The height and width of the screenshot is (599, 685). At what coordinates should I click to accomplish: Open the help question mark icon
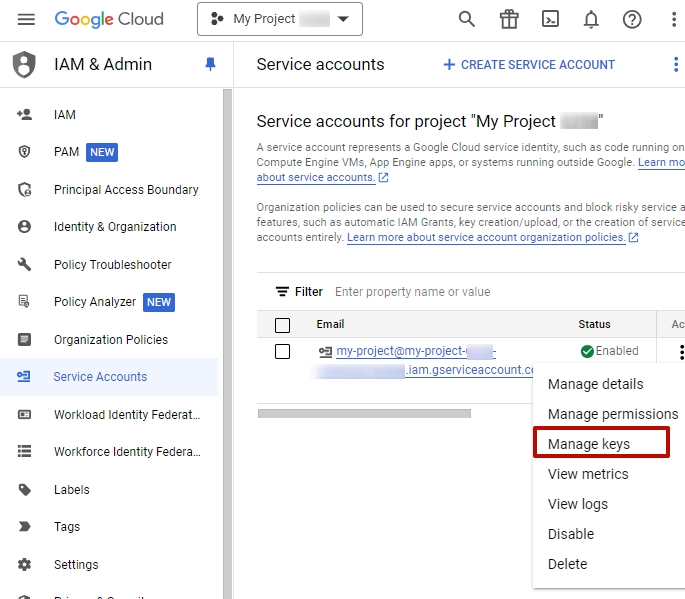pyautogui.click(x=632, y=19)
